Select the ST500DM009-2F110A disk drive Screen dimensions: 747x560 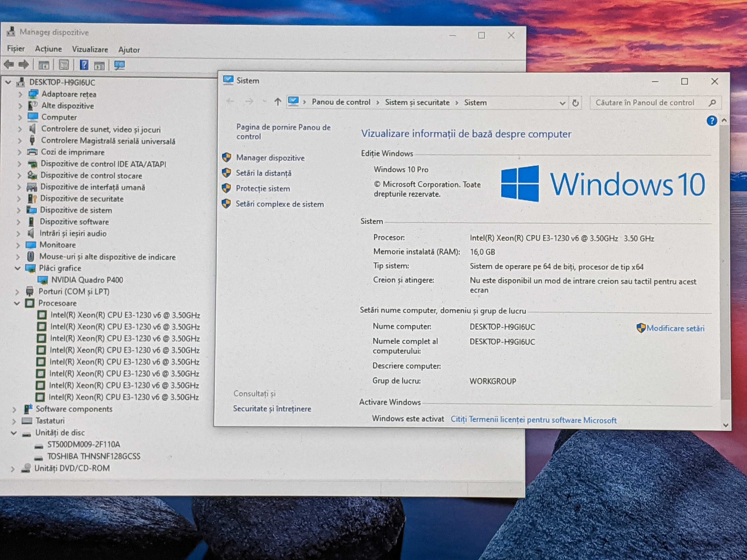coord(83,444)
